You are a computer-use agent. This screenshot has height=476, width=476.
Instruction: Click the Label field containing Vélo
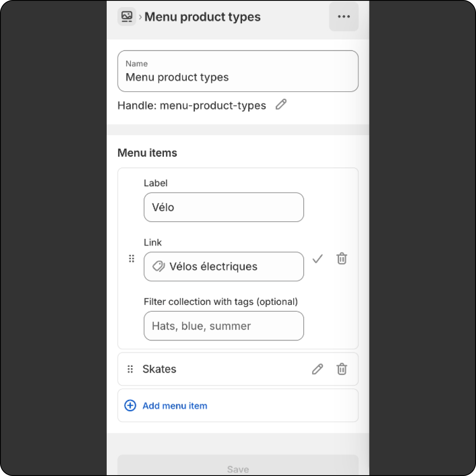224,207
